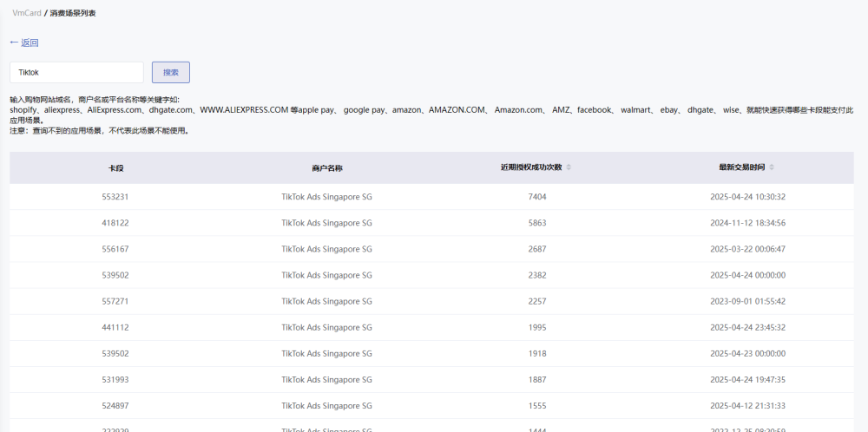
Task: Select card segment 418122
Action: [115, 223]
